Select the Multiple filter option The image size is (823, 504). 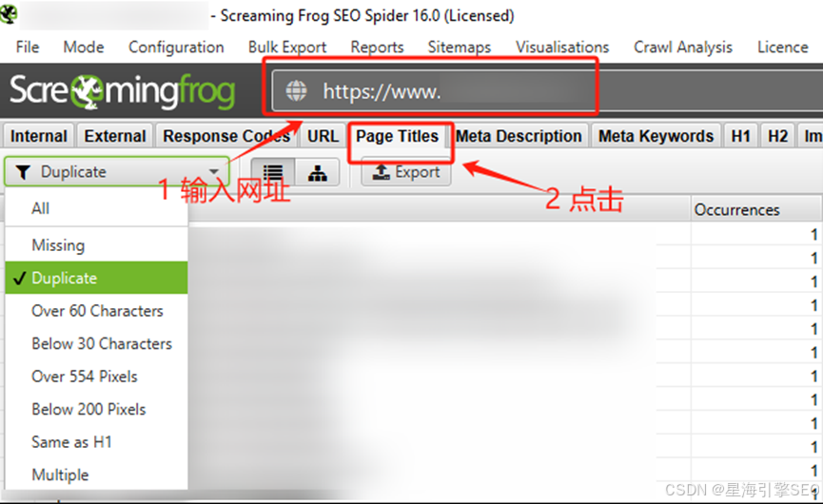[x=97, y=475]
